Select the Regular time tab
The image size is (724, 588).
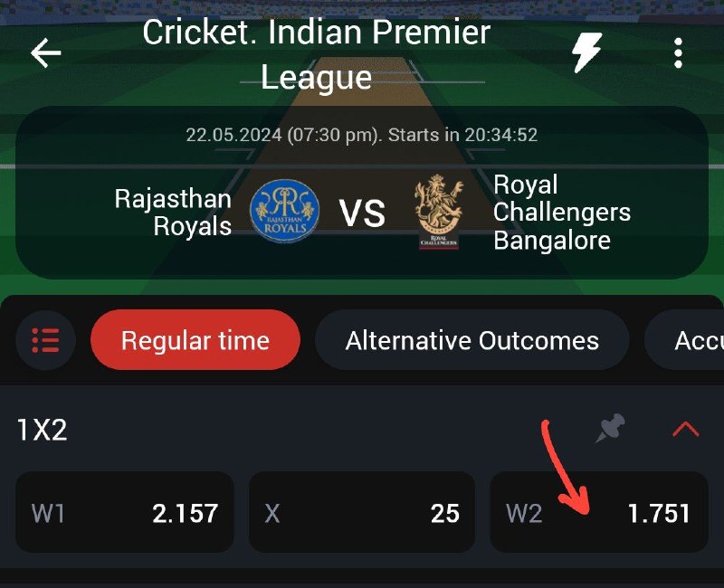click(x=195, y=340)
